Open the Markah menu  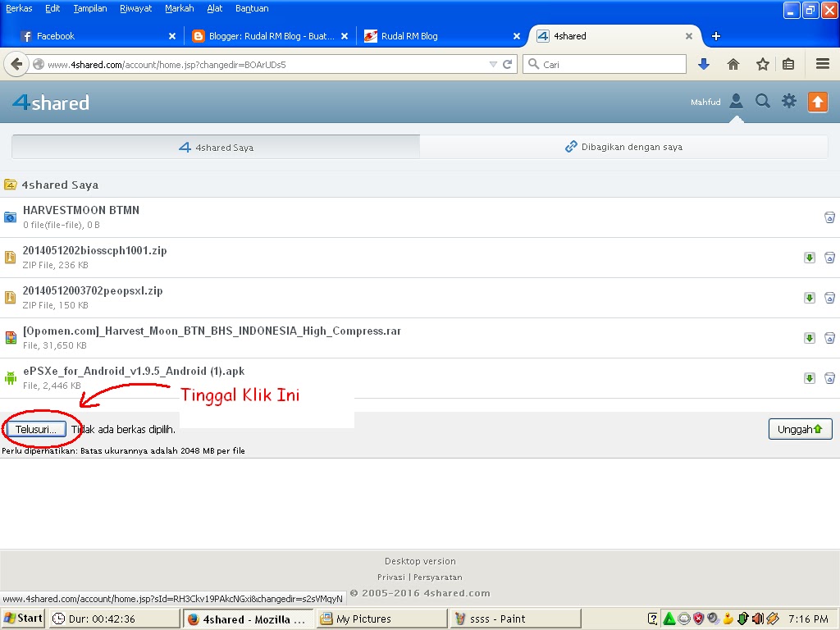(180, 8)
